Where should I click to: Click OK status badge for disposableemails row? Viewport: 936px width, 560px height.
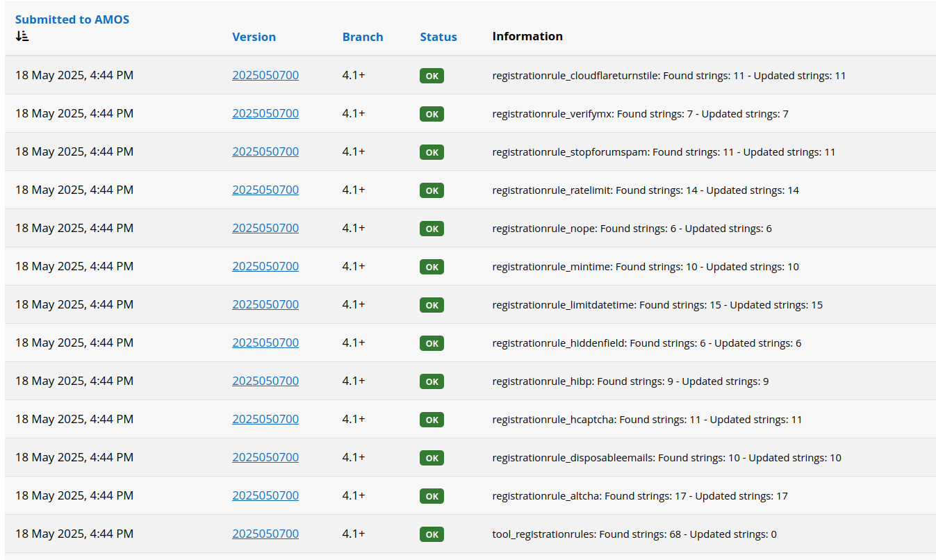coord(432,458)
